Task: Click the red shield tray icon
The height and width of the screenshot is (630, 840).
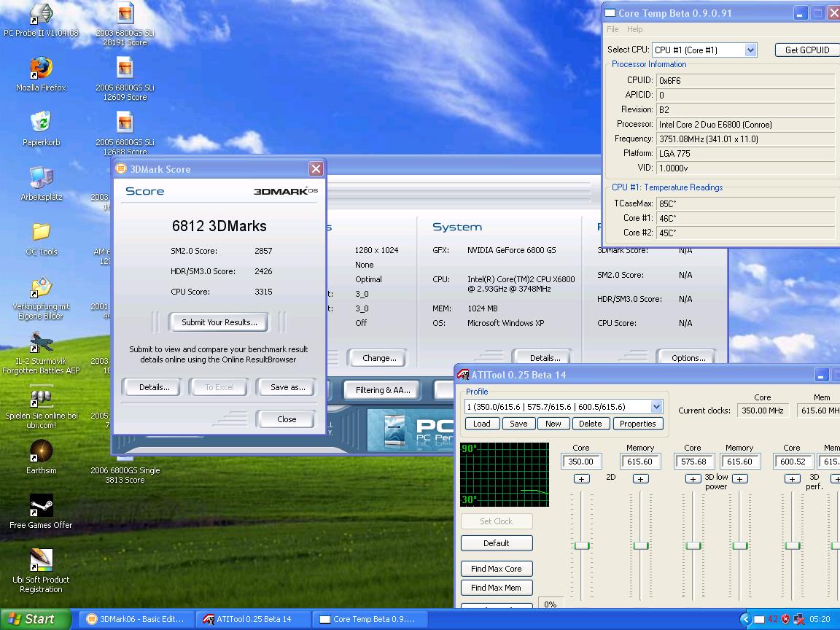Action: coord(785,619)
